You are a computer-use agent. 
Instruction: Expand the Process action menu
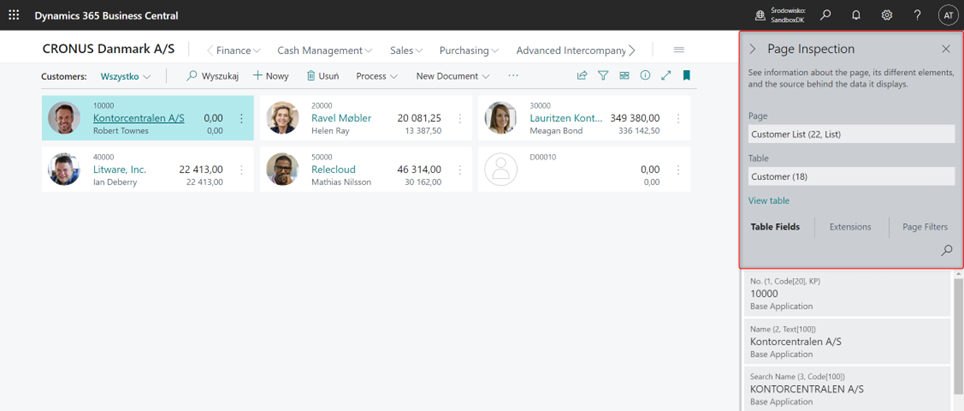coord(377,76)
